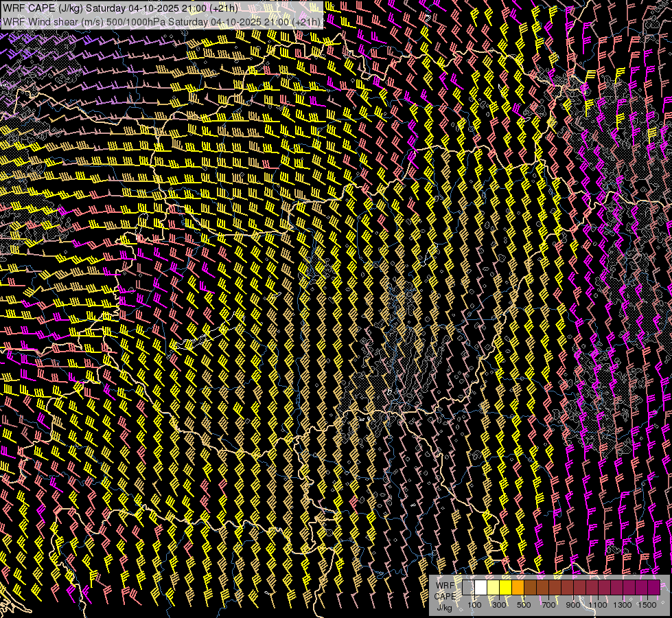Click the 700 label below the colorbar

[548, 605]
